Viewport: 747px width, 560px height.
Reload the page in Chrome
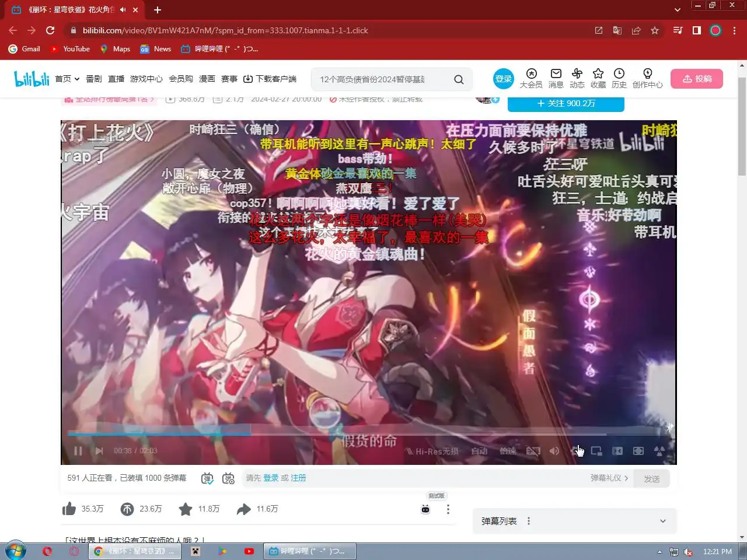pos(50,30)
